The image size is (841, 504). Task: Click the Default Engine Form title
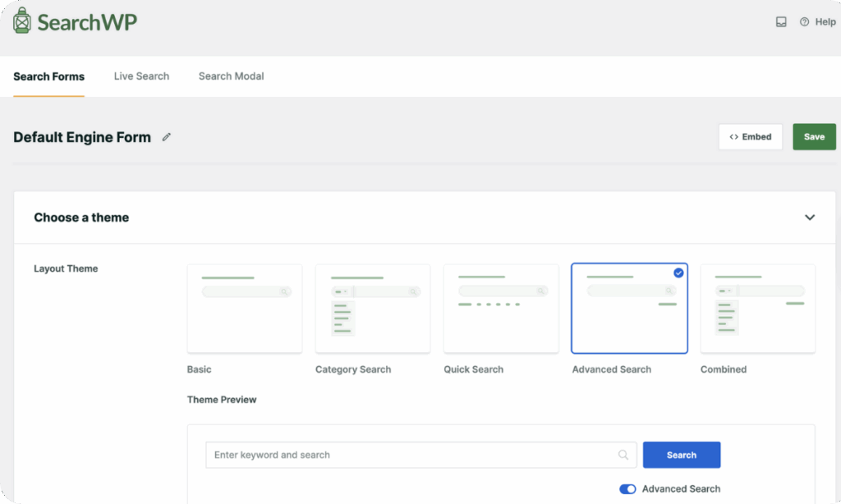[82, 137]
